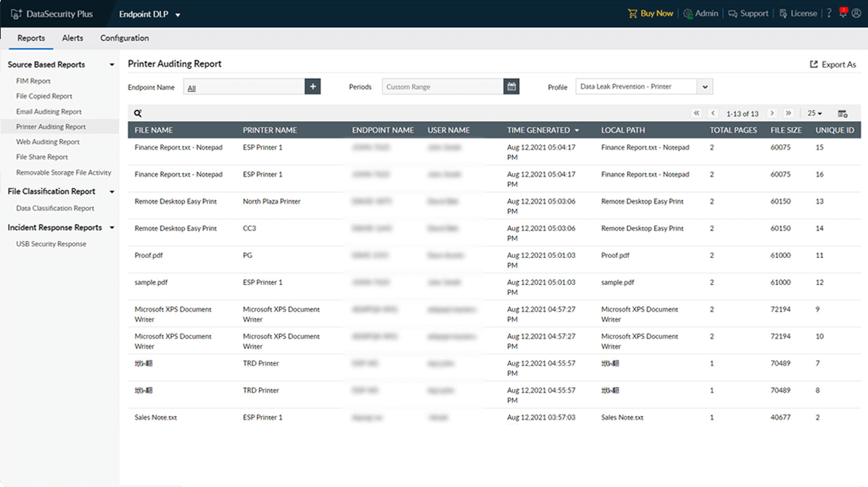Click the Aug 12,2021 03:57:03 time cell
Image resolution: width=868 pixels, height=487 pixels.
coord(541,418)
